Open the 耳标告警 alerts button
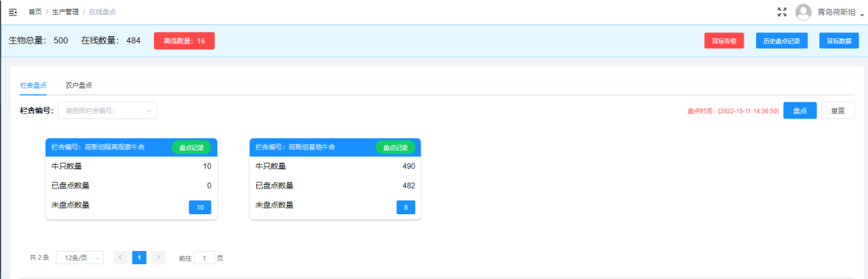The width and height of the screenshot is (868, 279). coord(724,41)
